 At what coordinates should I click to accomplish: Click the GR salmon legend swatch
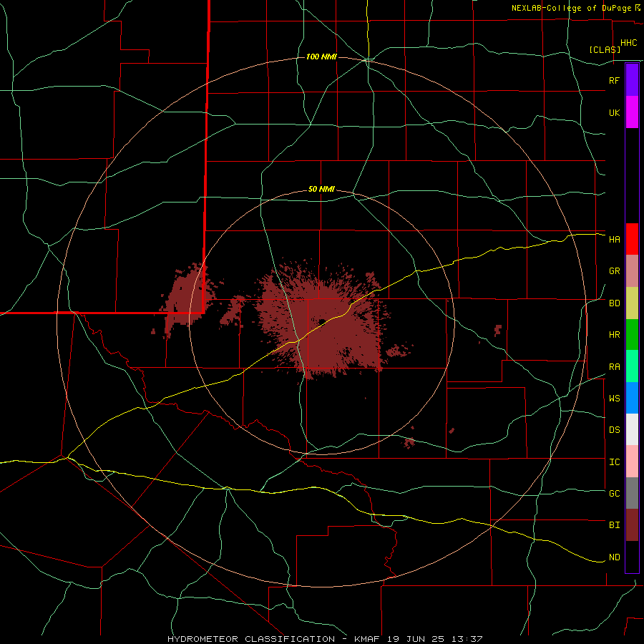pos(632,271)
